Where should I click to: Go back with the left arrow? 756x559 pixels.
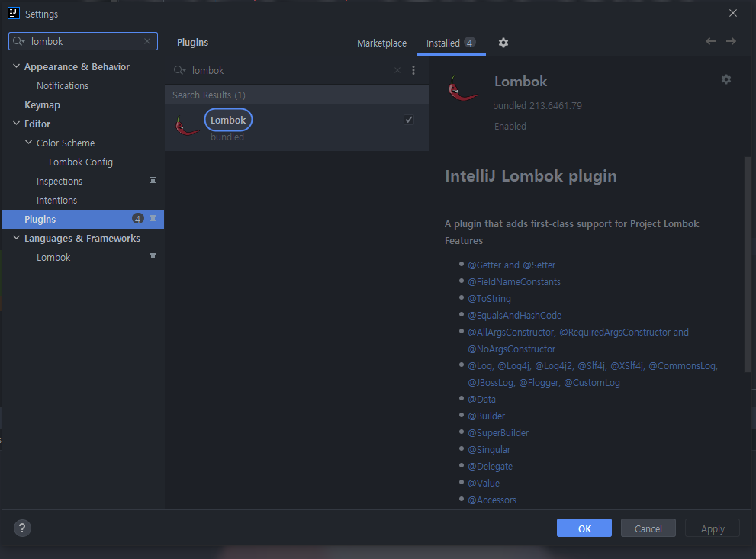(x=710, y=41)
